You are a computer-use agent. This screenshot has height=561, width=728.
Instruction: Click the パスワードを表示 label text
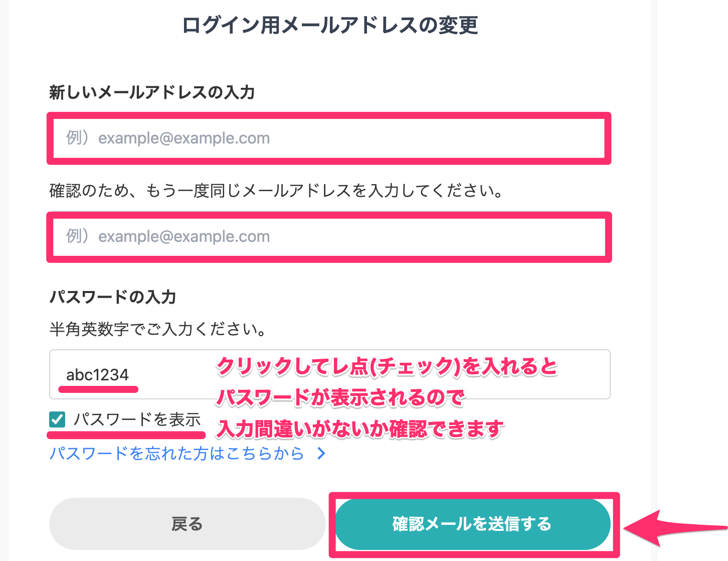click(137, 419)
